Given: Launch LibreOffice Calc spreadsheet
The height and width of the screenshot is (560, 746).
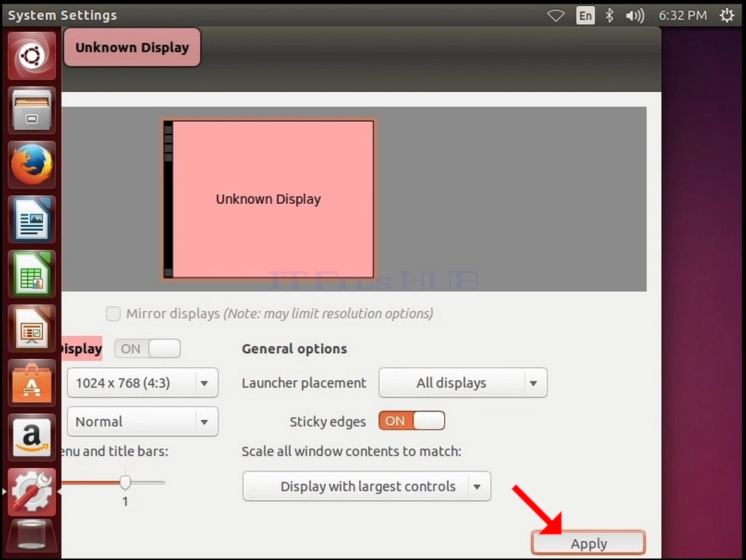Looking at the screenshot, I should point(32,274).
